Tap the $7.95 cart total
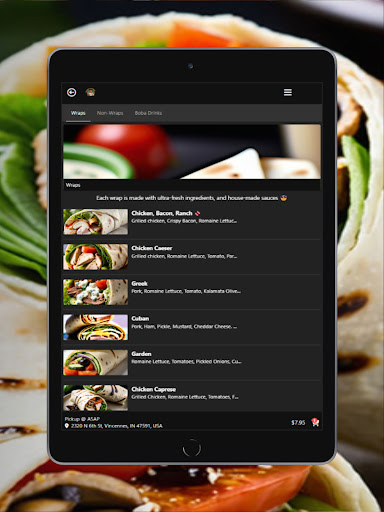 pos(298,423)
